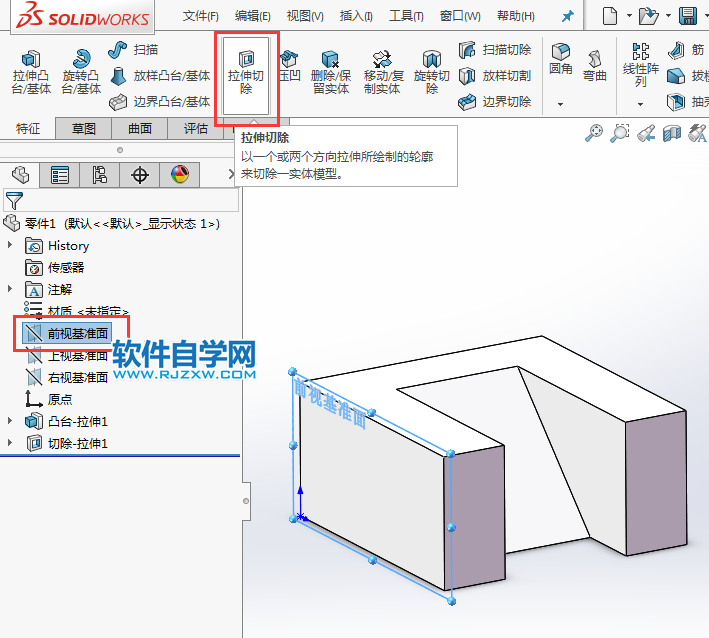The height and width of the screenshot is (638, 709).
Task: Switch to the 草图 (Sketch) tab
Action: 84,129
